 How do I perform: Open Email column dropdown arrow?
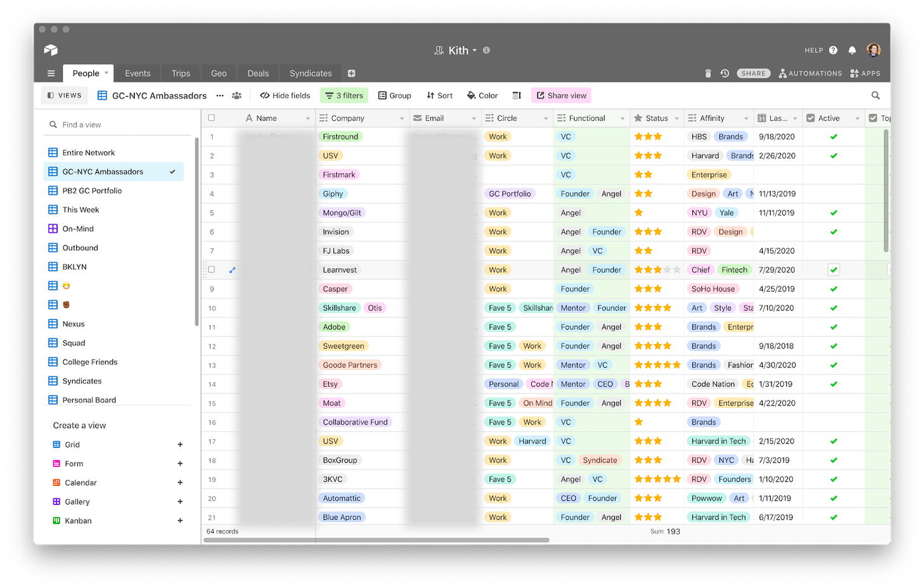coord(474,118)
